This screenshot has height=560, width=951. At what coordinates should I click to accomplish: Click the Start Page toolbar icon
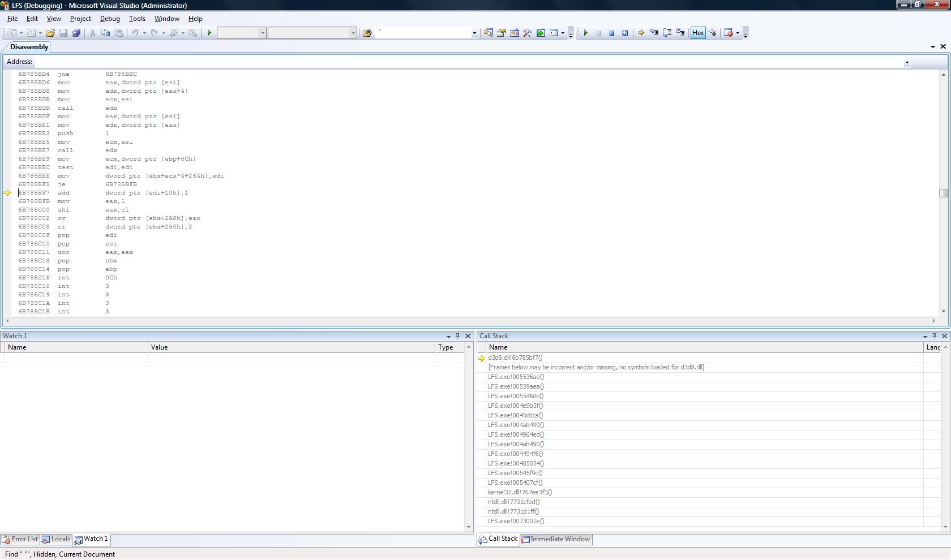tap(541, 33)
